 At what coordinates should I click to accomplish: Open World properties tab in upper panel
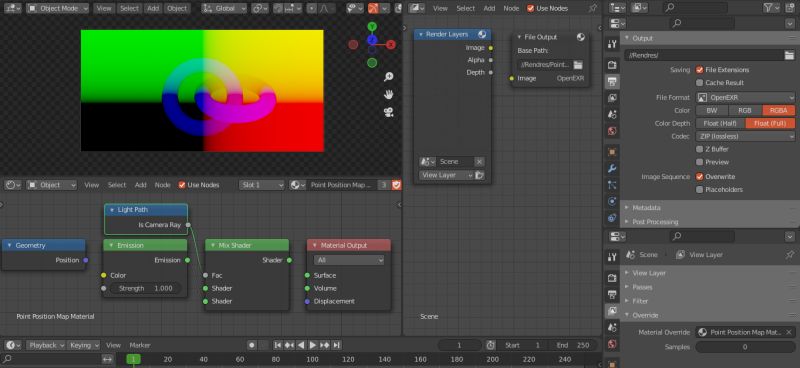pyautogui.click(x=612, y=131)
